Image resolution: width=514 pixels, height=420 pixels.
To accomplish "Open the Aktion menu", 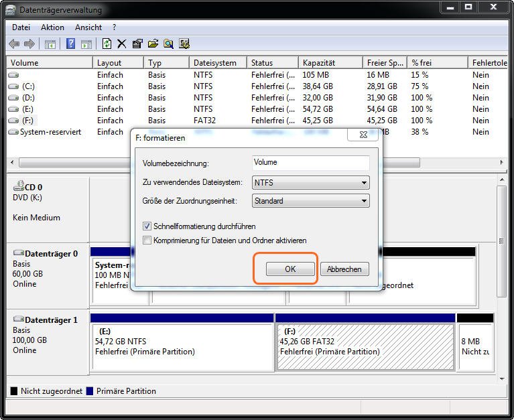I will tap(52, 27).
